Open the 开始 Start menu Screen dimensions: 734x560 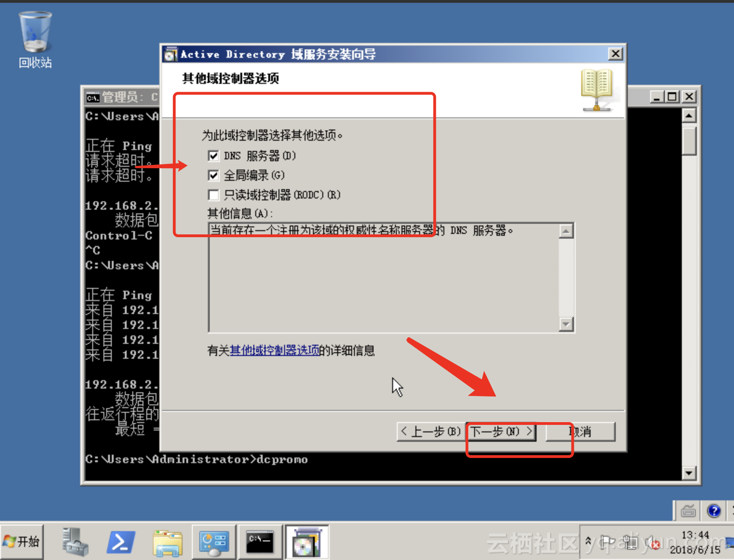coord(22,541)
